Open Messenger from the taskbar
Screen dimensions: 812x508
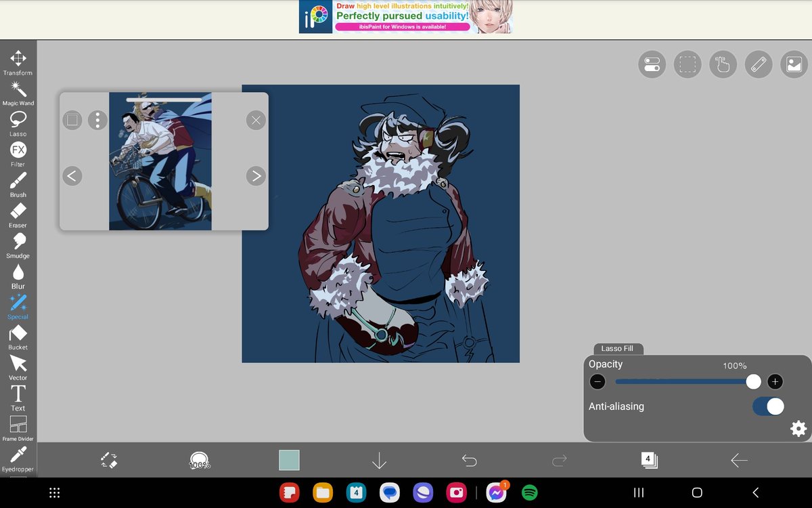pyautogui.click(x=496, y=493)
